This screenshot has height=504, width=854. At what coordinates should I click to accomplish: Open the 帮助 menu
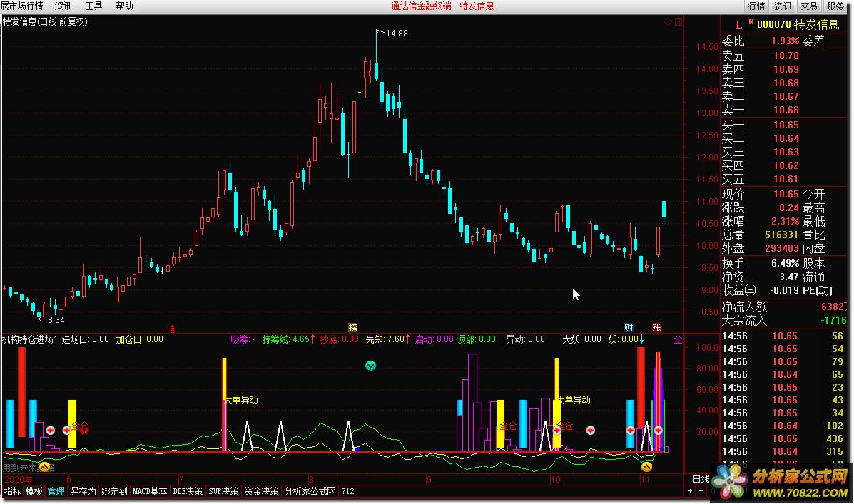pos(124,6)
